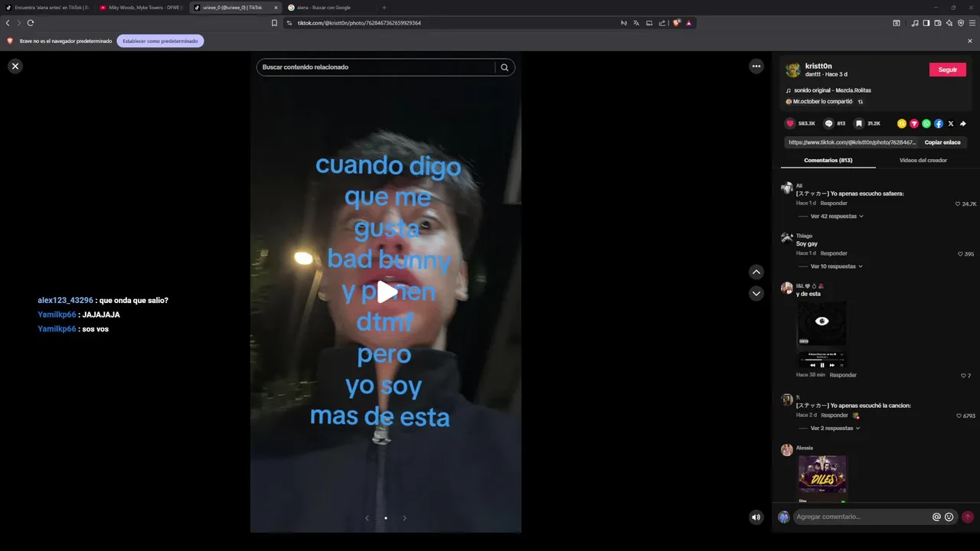Like Ali's comment with 24.7K likes
980x551 pixels.
(958, 204)
